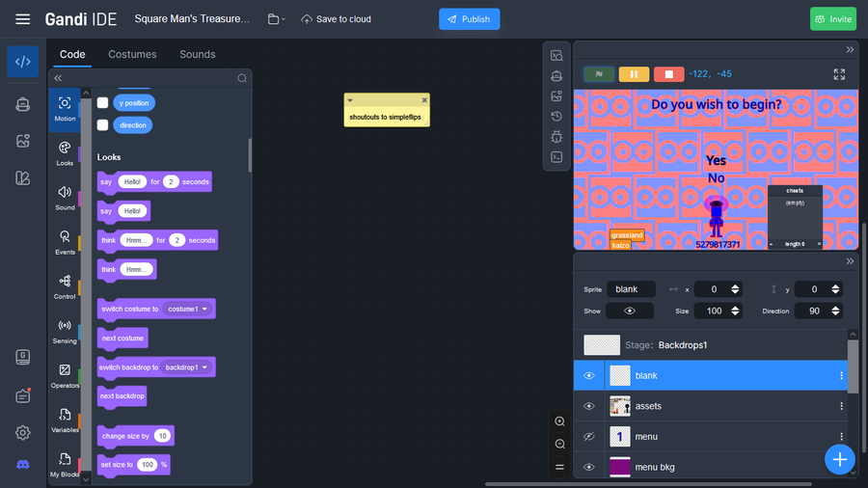Select the Control block category

[x=65, y=286]
